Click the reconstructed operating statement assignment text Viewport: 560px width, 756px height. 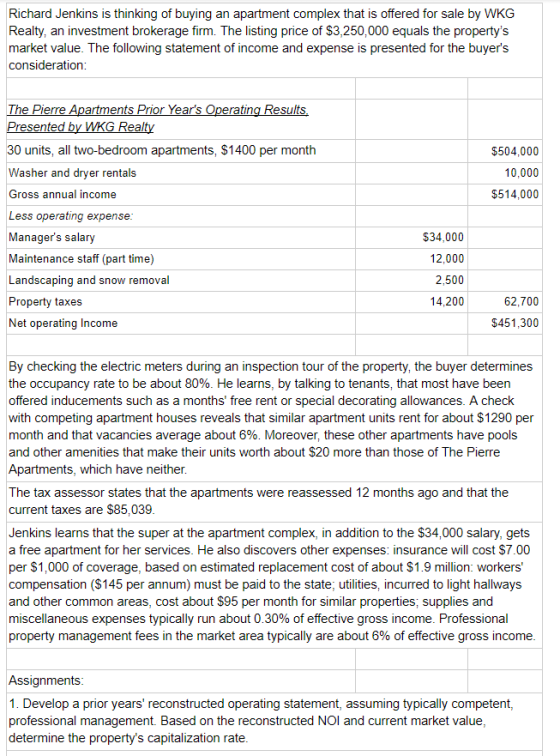click(261, 721)
